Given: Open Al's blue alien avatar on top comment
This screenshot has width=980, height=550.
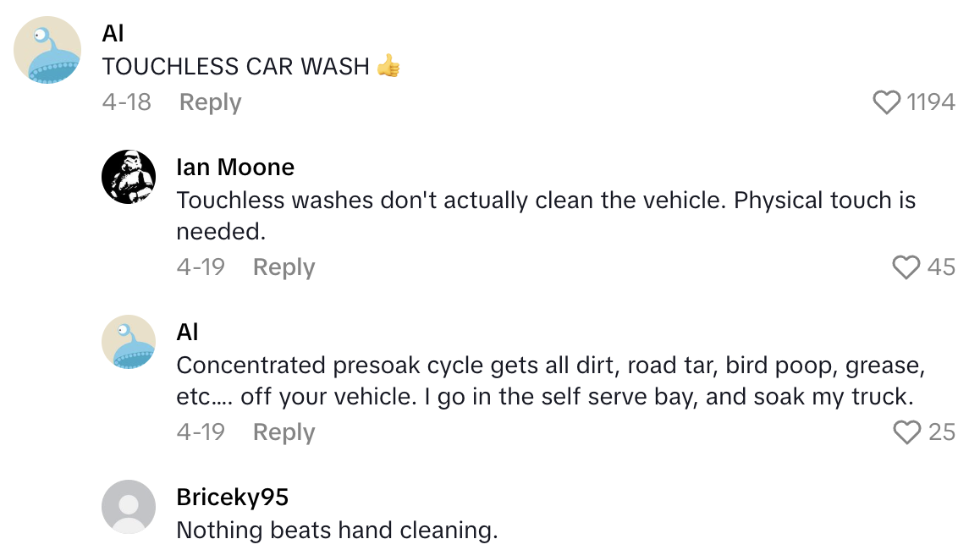Looking at the screenshot, I should click(47, 50).
